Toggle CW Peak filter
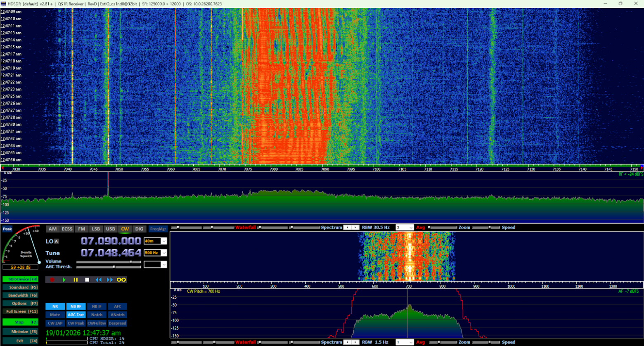 (x=76, y=323)
